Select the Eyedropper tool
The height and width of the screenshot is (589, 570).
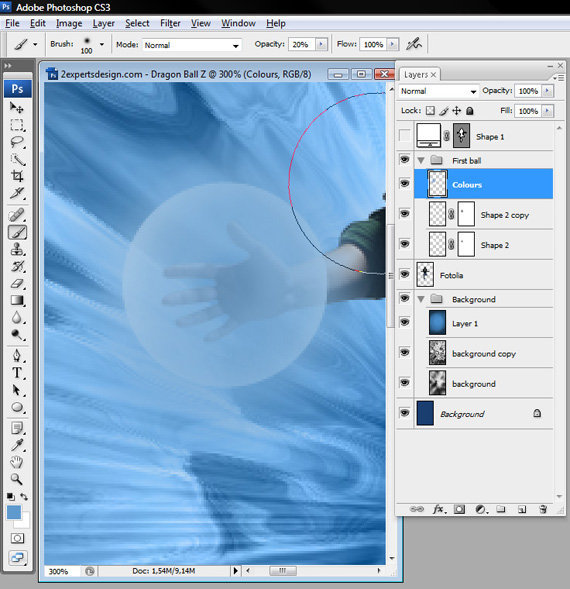pyautogui.click(x=17, y=445)
